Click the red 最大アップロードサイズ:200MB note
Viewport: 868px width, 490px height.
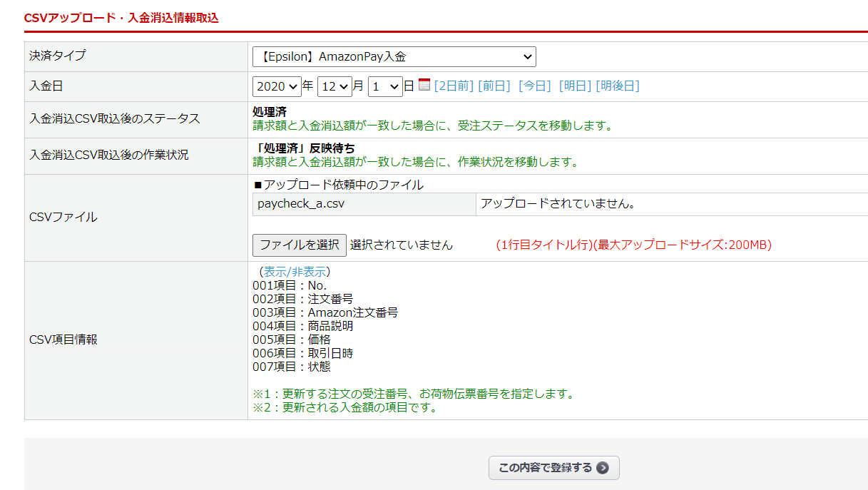633,245
